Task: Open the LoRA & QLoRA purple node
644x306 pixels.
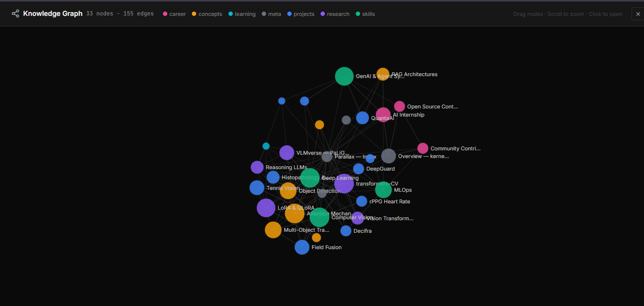Action: [x=266, y=208]
